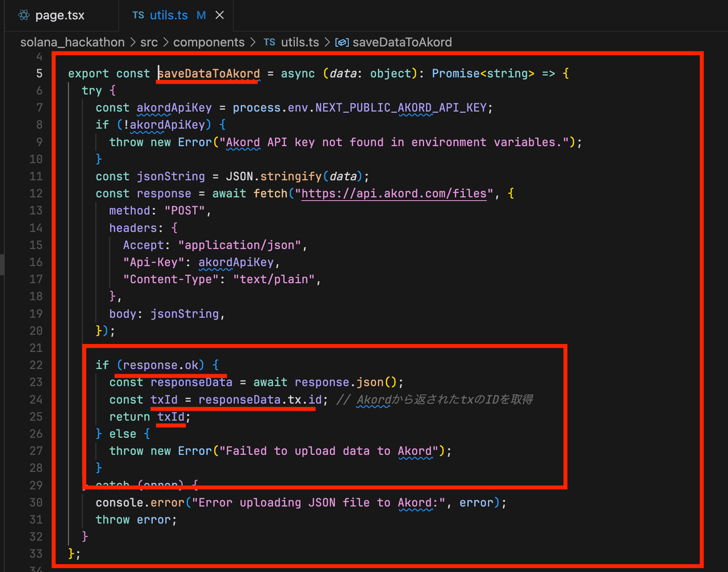Click the TS icon in breadcrumb

269,42
